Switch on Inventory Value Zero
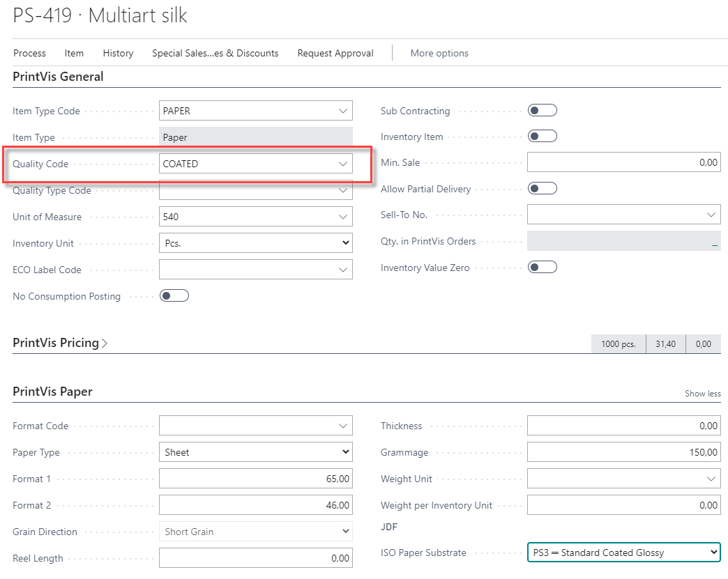 (543, 268)
